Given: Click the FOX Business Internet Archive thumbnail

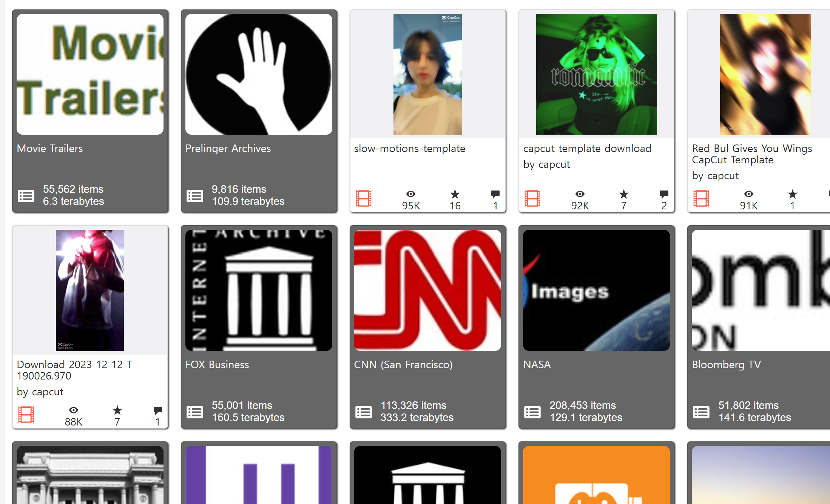Looking at the screenshot, I should (x=259, y=290).
